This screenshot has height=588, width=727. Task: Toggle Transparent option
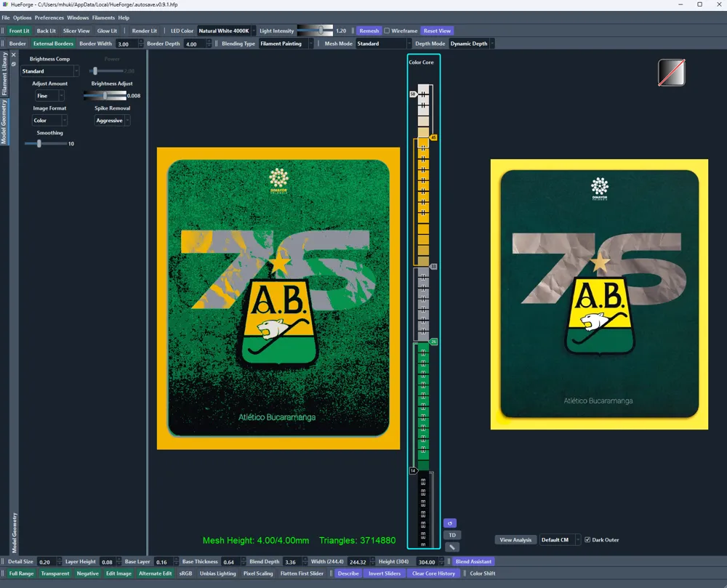pyautogui.click(x=55, y=573)
